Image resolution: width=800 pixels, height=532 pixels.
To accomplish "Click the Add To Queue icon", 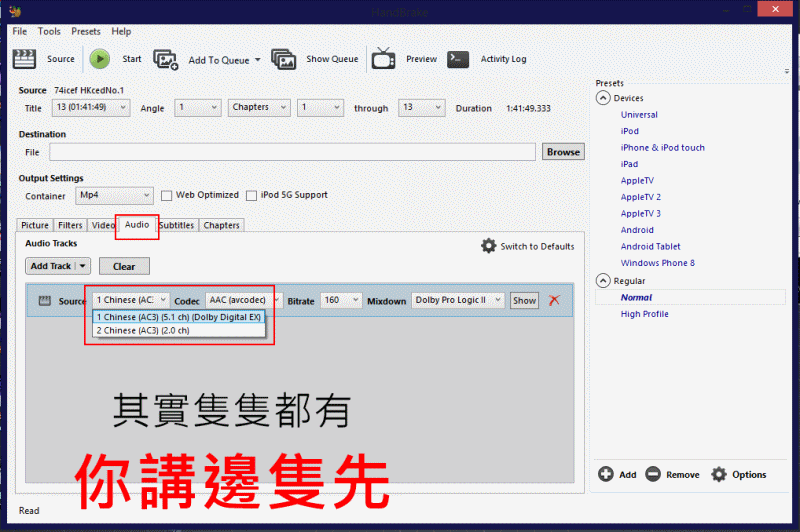I will click(x=165, y=59).
